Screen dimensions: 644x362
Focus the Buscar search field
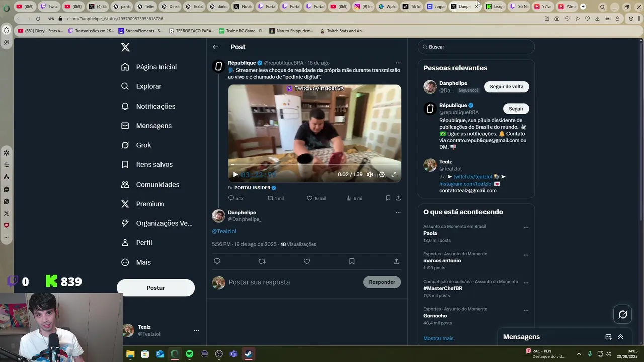(476, 47)
